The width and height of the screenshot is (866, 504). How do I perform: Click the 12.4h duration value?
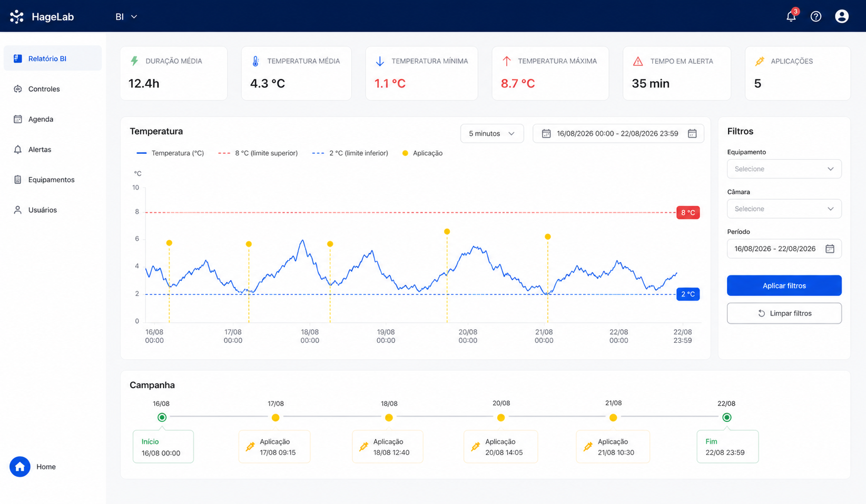point(144,83)
